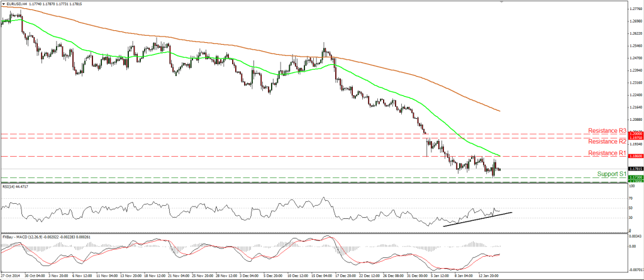The image size is (644, 280).
Task: Click the red 1.20000 price tag
Action: 635,134
